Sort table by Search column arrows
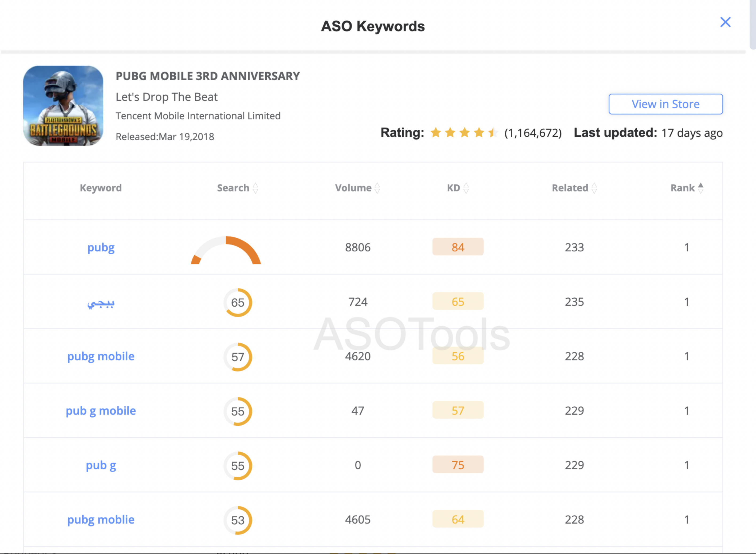The image size is (756, 554). tap(255, 188)
